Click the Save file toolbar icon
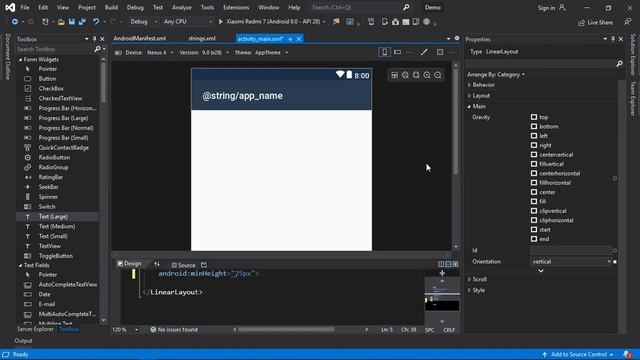The image size is (640, 360). click(x=71, y=22)
